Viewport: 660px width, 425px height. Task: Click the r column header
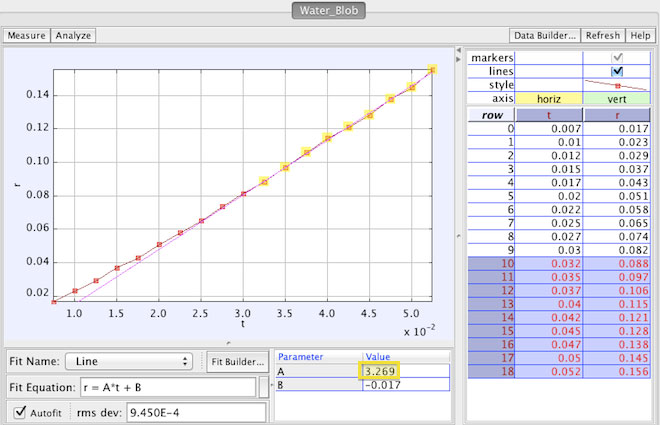click(x=617, y=114)
